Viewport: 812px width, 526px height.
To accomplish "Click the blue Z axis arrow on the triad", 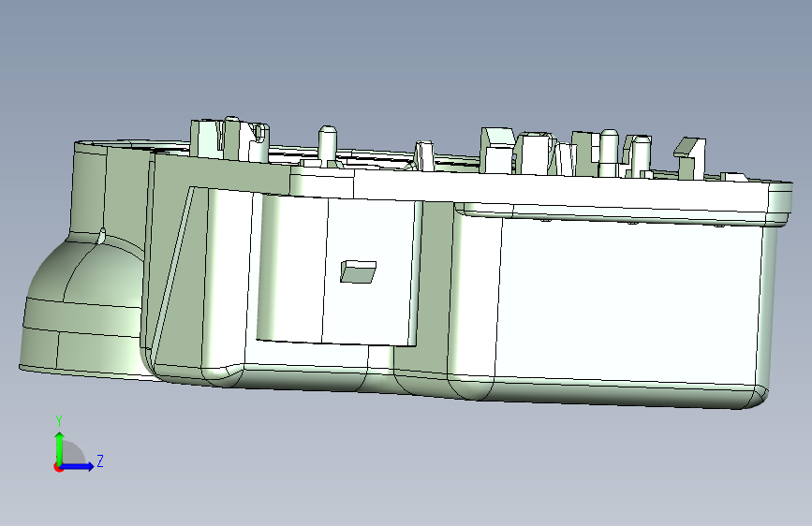I will click(x=78, y=466).
